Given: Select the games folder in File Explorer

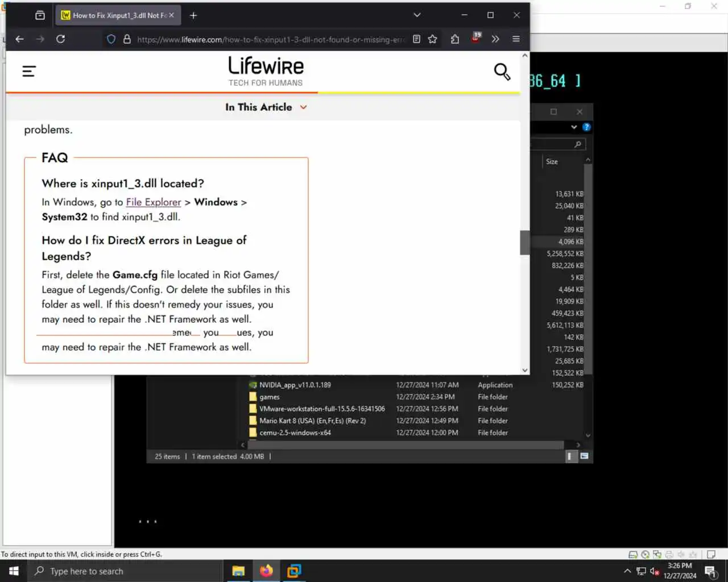Looking at the screenshot, I should click(270, 397).
